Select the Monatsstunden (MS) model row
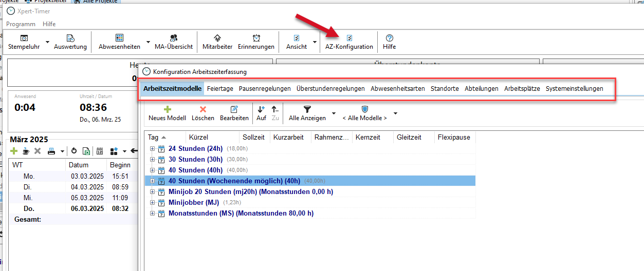The width and height of the screenshot is (644, 271). point(241,213)
